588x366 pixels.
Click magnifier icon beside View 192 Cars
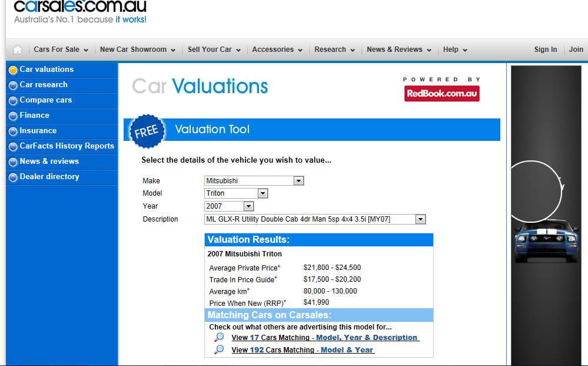tap(219, 349)
